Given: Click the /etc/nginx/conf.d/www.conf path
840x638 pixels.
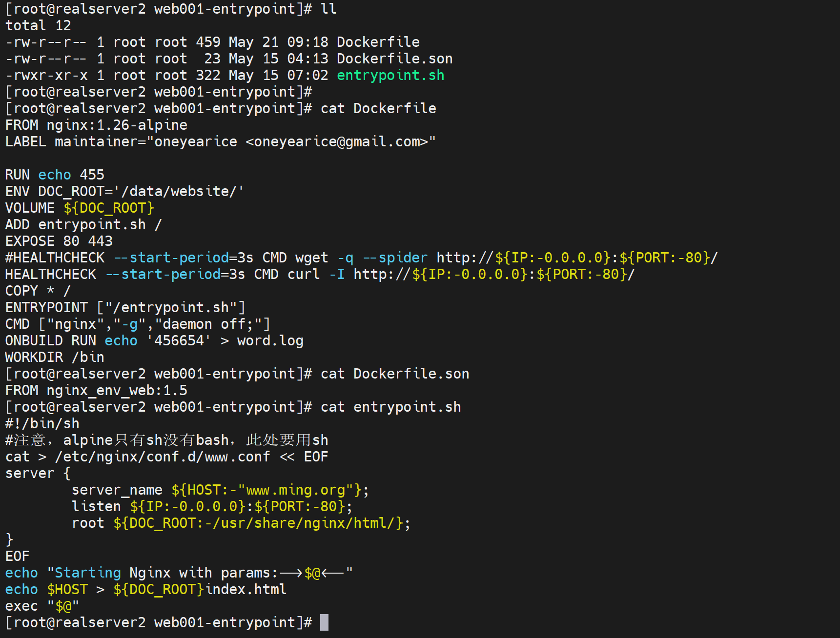Looking at the screenshot, I should point(163,457).
